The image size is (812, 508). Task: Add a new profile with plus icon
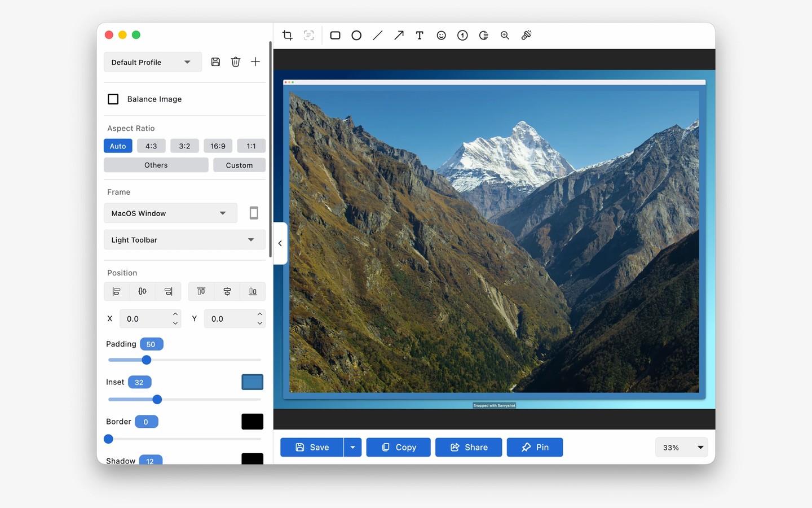(x=255, y=62)
